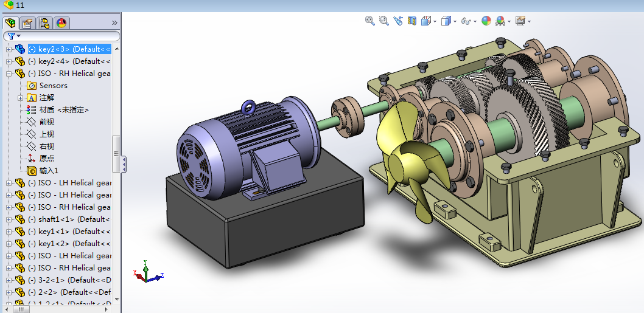Click the assembly icon next to title 11

[8, 5]
